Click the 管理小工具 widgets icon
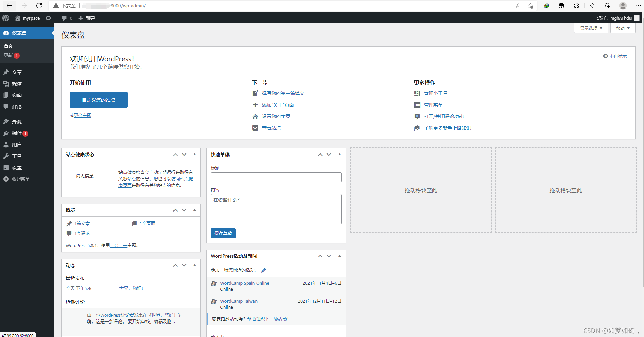Screen dimensions: 644x337 click(x=417, y=93)
